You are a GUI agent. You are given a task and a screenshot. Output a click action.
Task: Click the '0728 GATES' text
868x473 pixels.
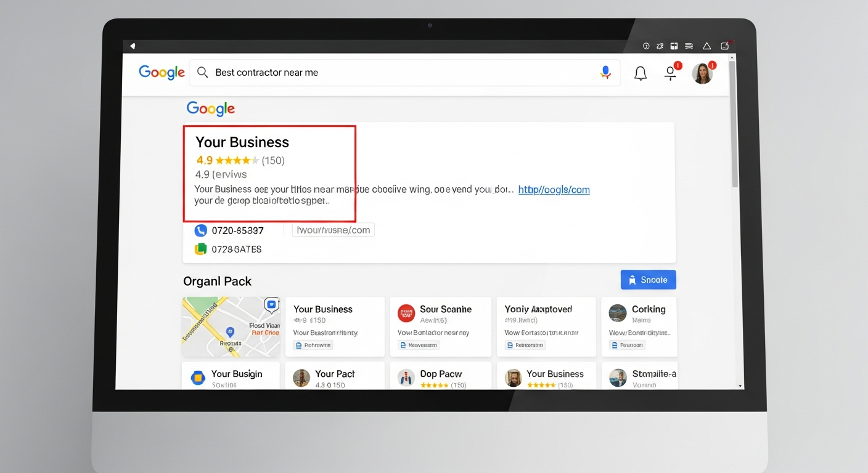(x=236, y=249)
